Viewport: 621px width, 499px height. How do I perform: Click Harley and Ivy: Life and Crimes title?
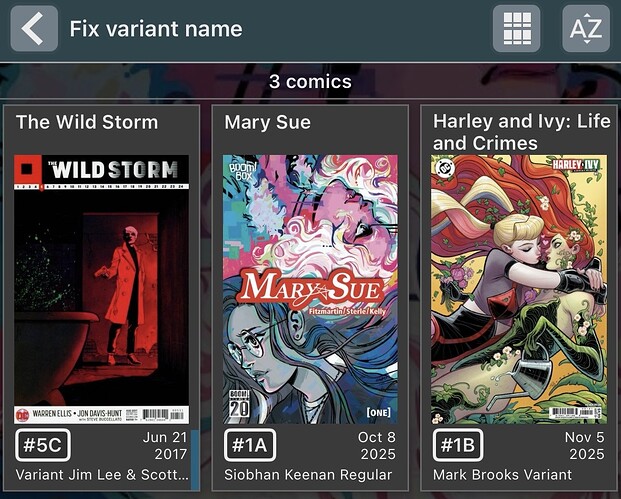[x=521, y=132]
